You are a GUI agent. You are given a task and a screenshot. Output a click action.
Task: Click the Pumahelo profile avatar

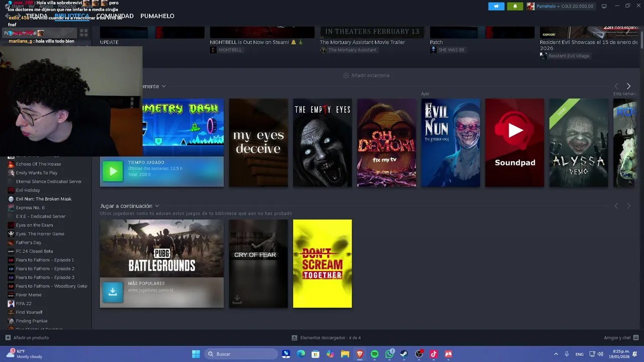pos(530,6)
